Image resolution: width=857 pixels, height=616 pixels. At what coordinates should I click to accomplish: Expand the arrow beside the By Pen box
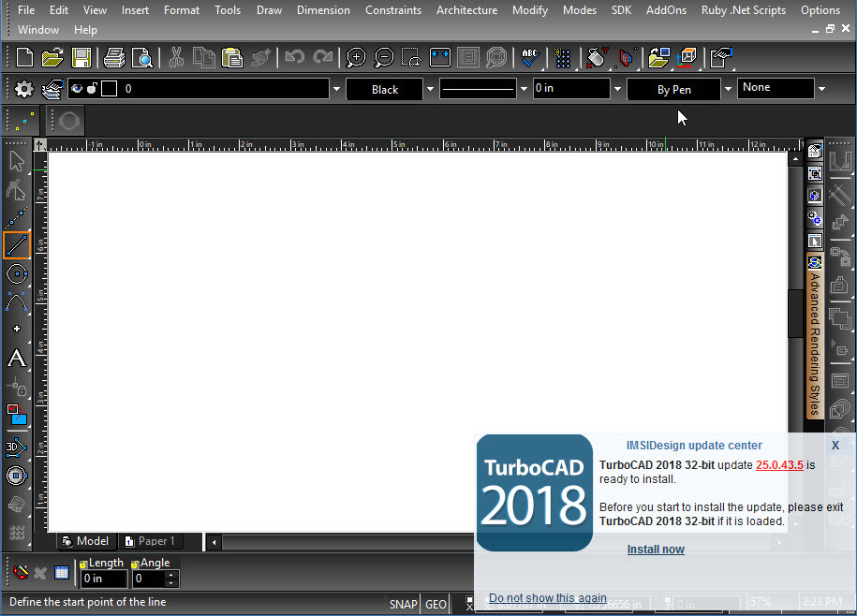click(x=728, y=88)
